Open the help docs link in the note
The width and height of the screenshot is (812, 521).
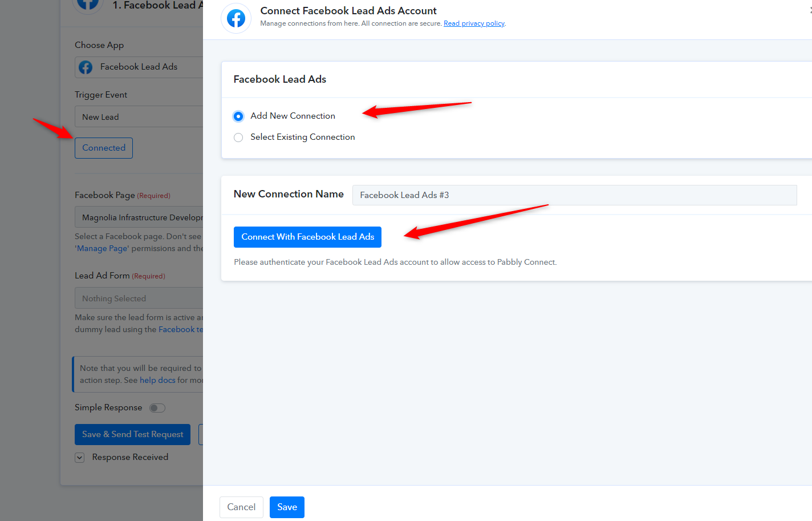(x=157, y=381)
